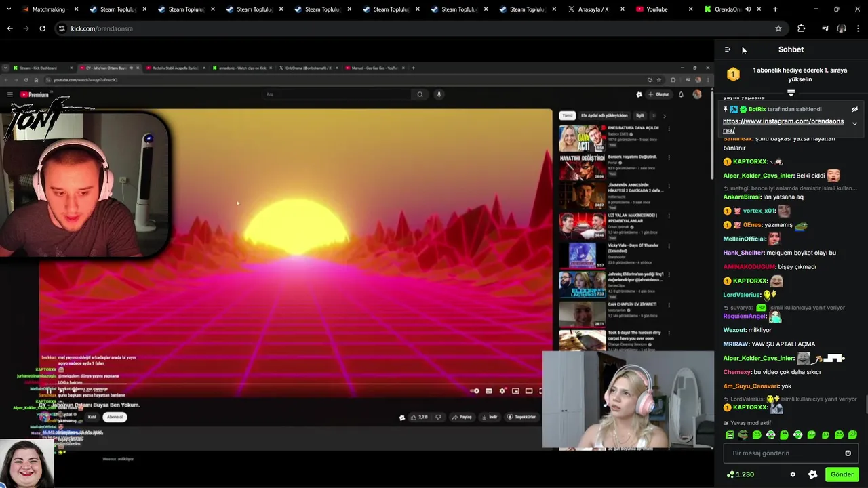Switch to the YouTube browser tab
Image resolution: width=868 pixels, height=488 pixels.
pyautogui.click(x=662, y=9)
